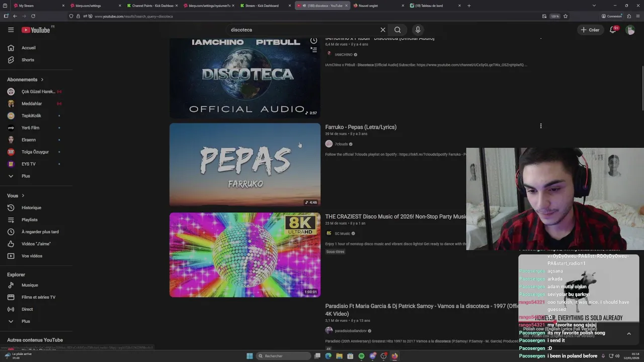Screen dimensions: 644x362
Task: Switch to blerp.com/settings tab
Action: [96, 6]
